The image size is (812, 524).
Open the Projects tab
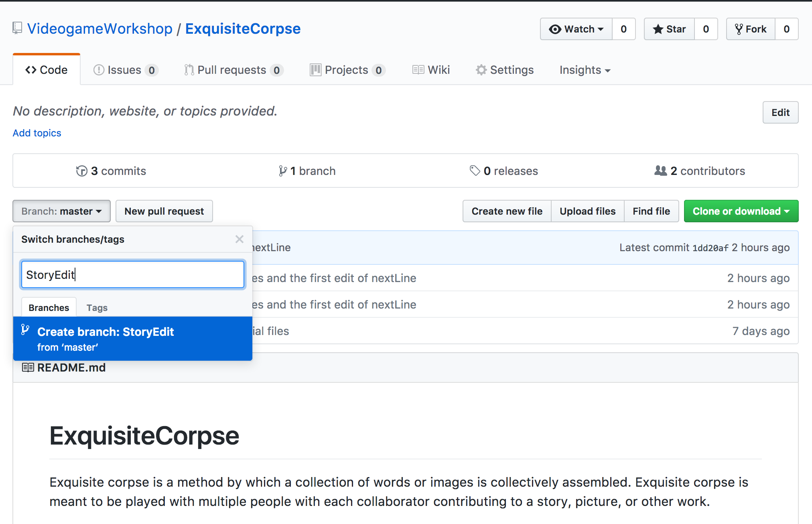(x=348, y=70)
